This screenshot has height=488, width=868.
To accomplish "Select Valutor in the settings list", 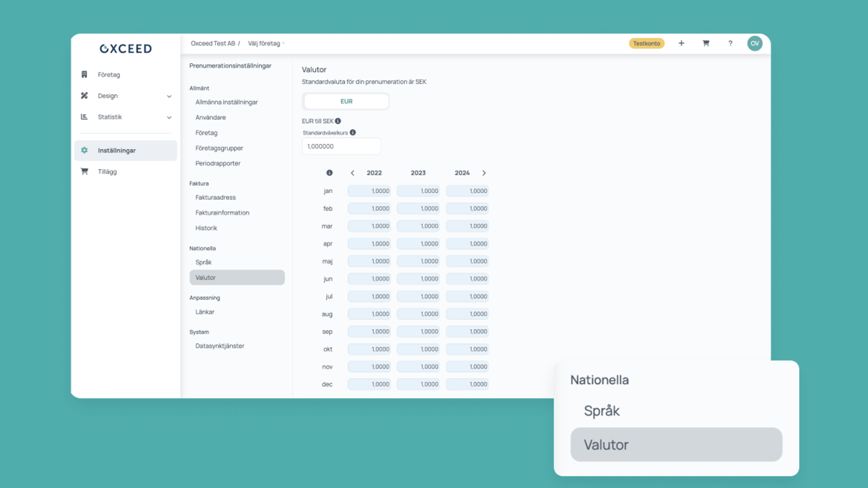I will point(237,278).
